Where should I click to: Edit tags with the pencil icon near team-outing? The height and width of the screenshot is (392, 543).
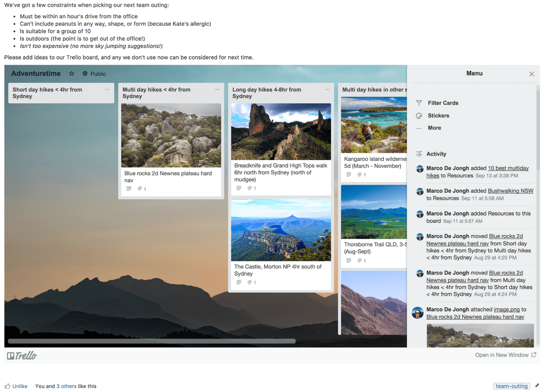click(x=537, y=386)
